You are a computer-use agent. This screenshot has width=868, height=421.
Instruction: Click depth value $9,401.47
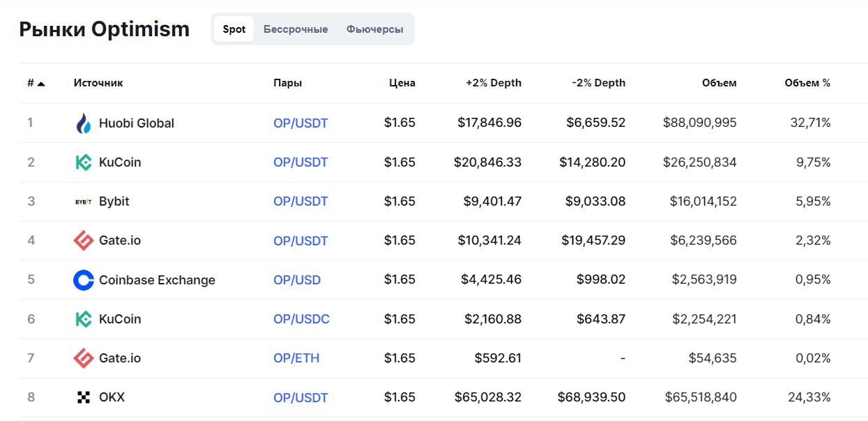[492, 201]
